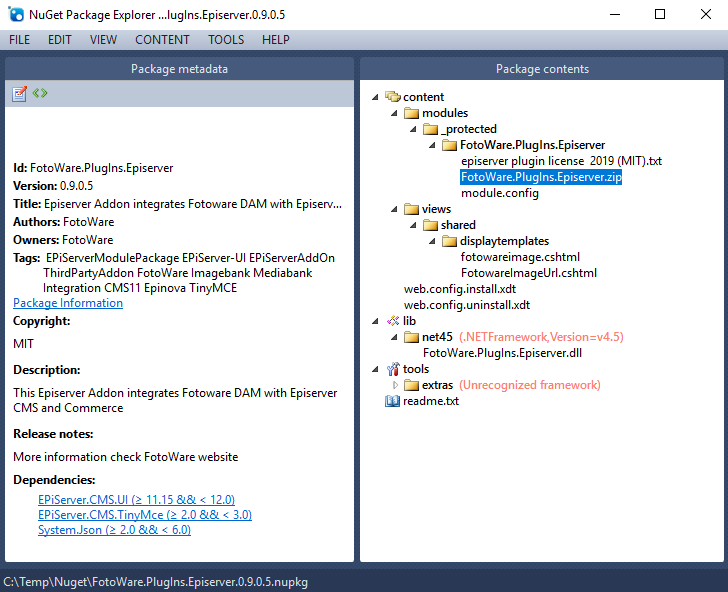Click the content folder icon
This screenshot has width=728, height=592.
[x=393, y=97]
